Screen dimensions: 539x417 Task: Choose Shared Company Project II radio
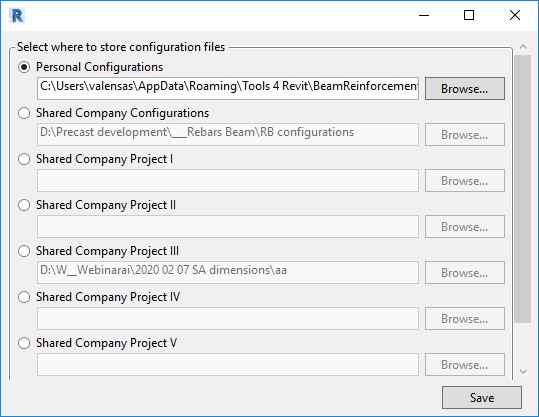point(24,205)
